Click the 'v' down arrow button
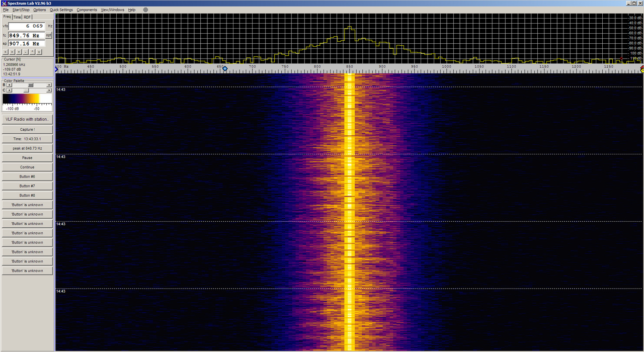The image size is (644, 352). coord(39,52)
